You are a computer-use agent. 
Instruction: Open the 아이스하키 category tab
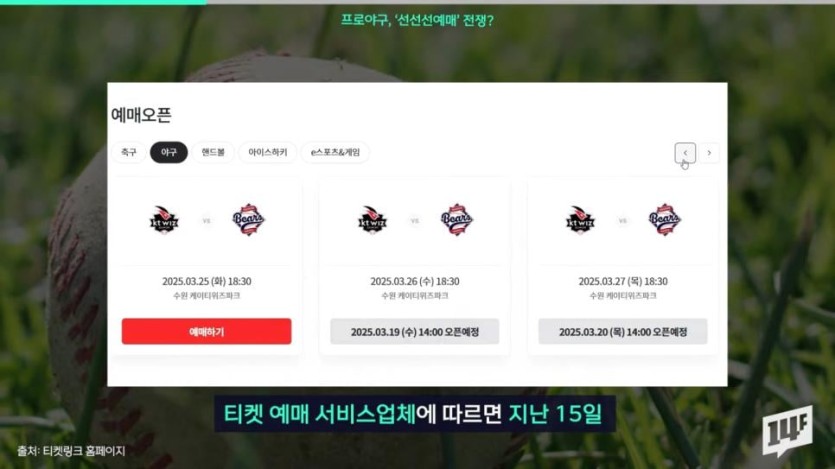click(268, 152)
